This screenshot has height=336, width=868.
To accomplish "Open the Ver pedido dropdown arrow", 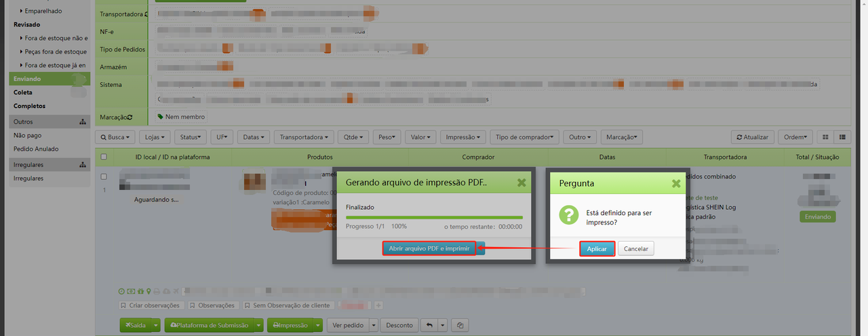I will click(x=374, y=325).
